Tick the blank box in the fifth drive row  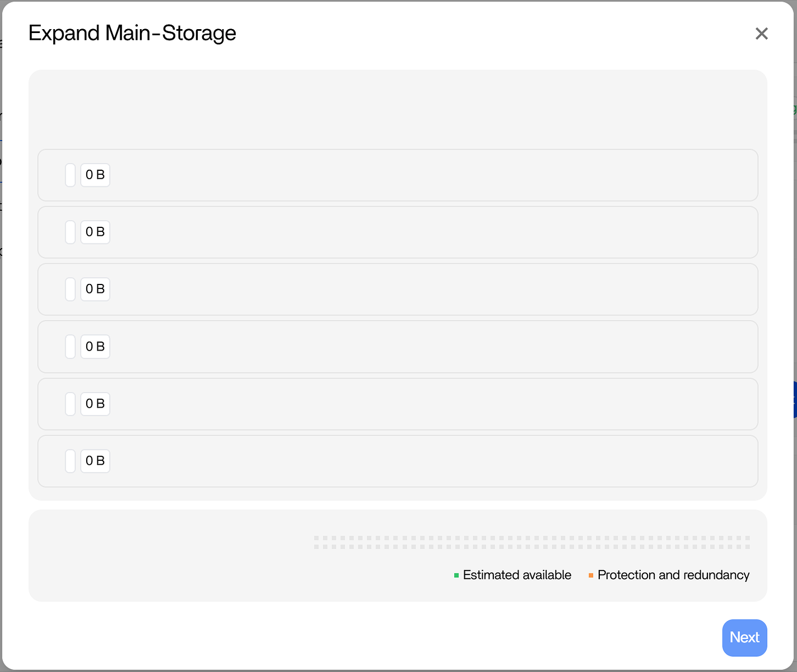pyautogui.click(x=71, y=404)
